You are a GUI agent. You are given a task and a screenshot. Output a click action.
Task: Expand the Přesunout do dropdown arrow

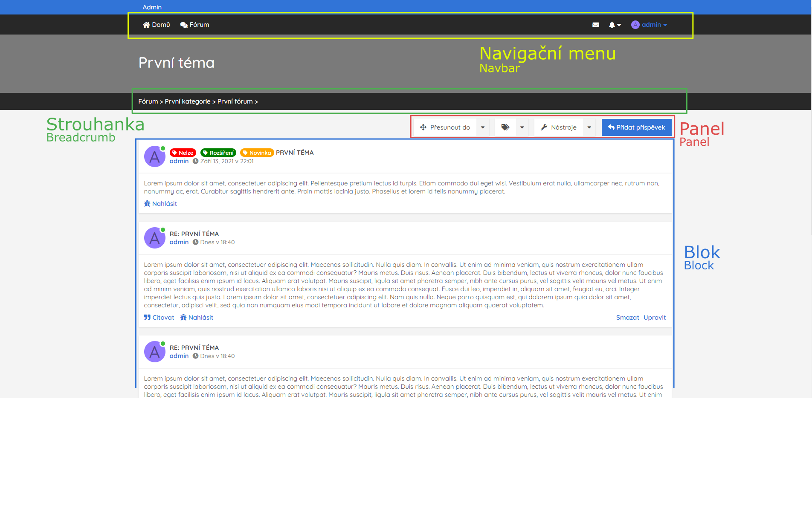pos(483,127)
